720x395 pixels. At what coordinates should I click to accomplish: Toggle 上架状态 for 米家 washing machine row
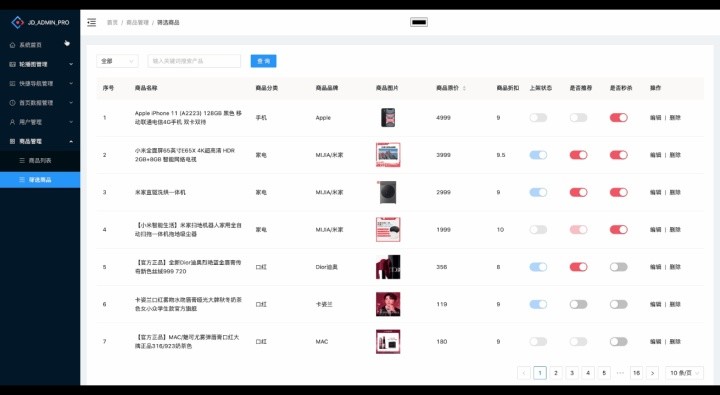tap(538, 192)
